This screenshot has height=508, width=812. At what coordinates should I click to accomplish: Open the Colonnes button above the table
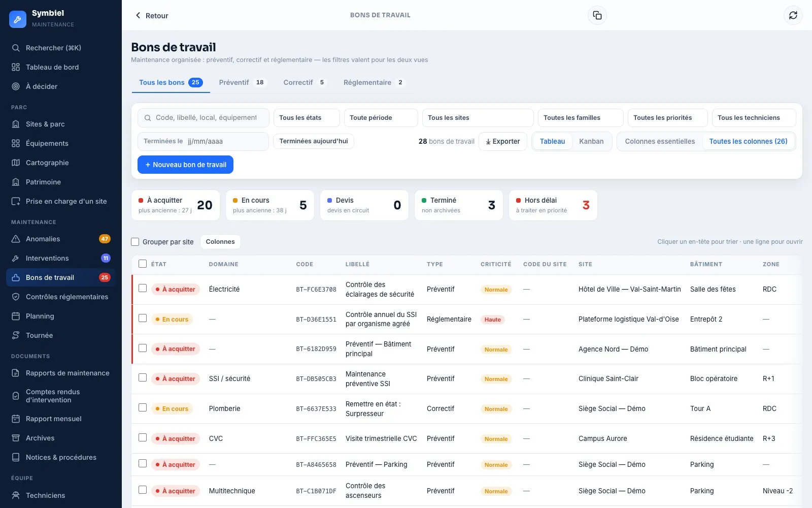click(x=220, y=242)
